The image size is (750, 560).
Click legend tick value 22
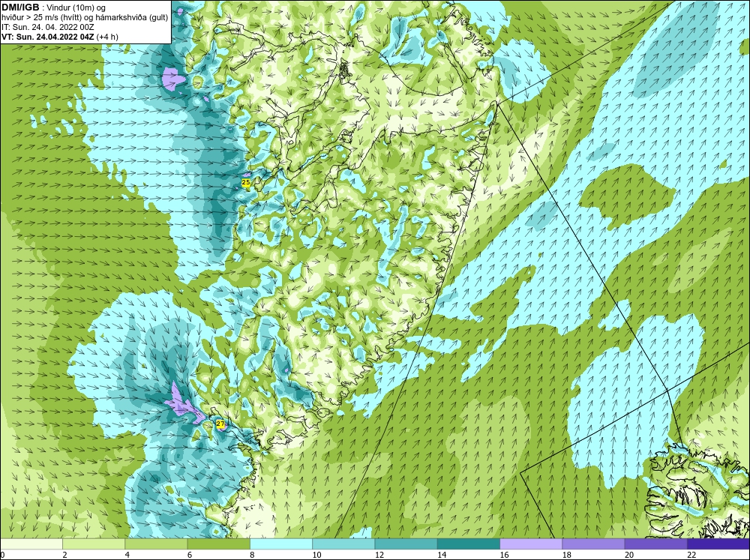pos(691,555)
